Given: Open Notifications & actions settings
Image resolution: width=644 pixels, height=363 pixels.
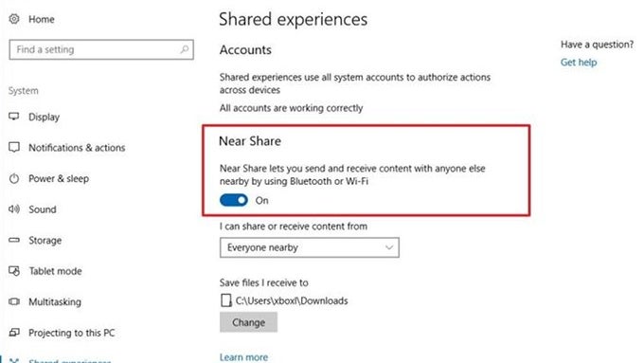Looking at the screenshot, I should pyautogui.click(x=77, y=148).
